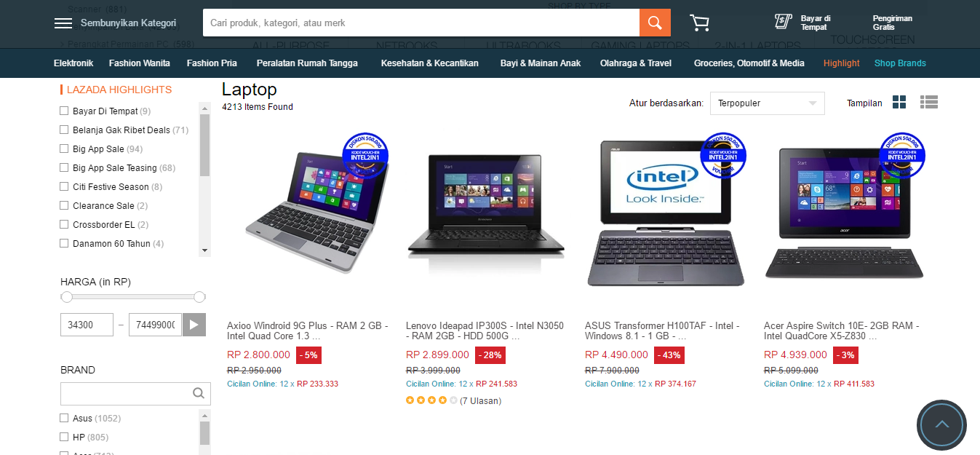Open Lenovo Ideapad IP300S product link
This screenshot has width=980, height=455.
(485, 331)
